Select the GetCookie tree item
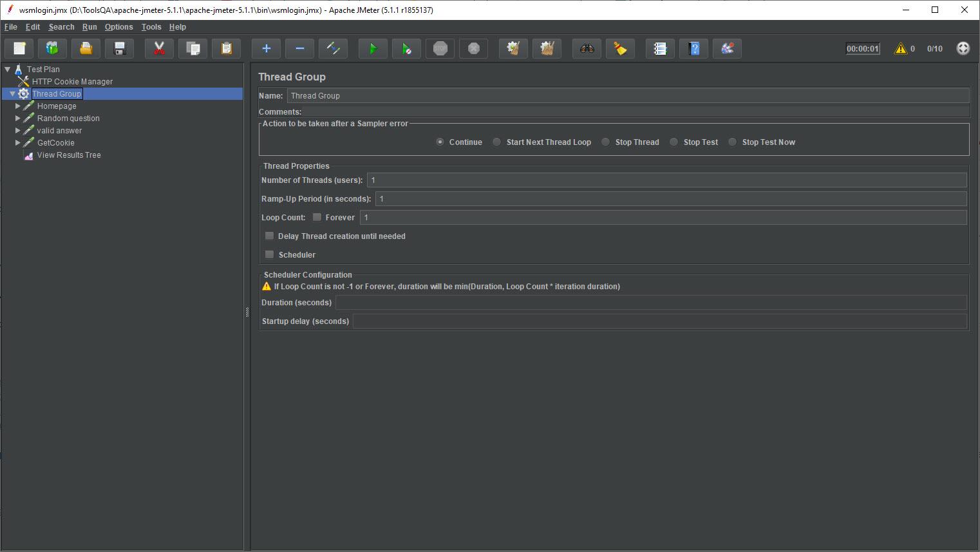 pos(55,143)
